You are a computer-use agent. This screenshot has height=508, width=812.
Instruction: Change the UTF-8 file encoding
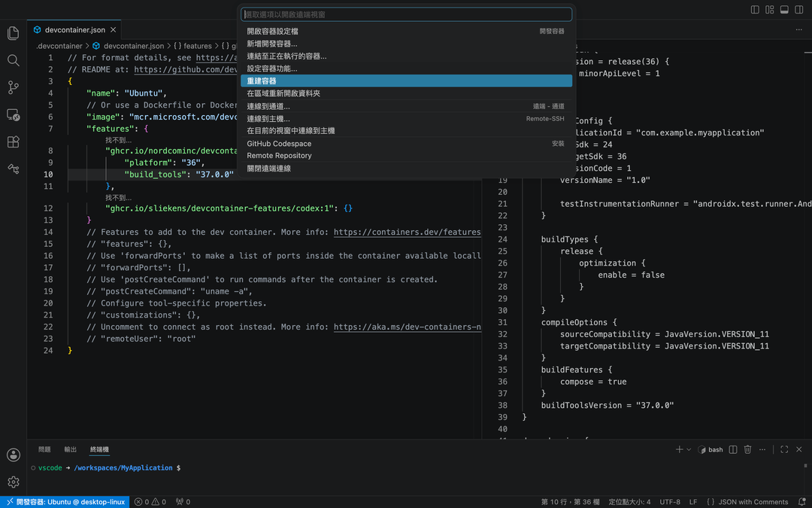670,502
